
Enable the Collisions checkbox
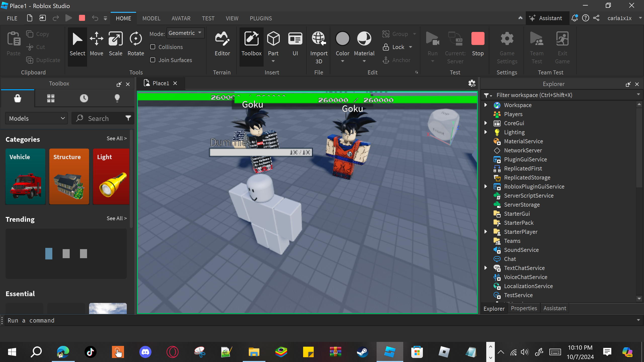coord(153,47)
